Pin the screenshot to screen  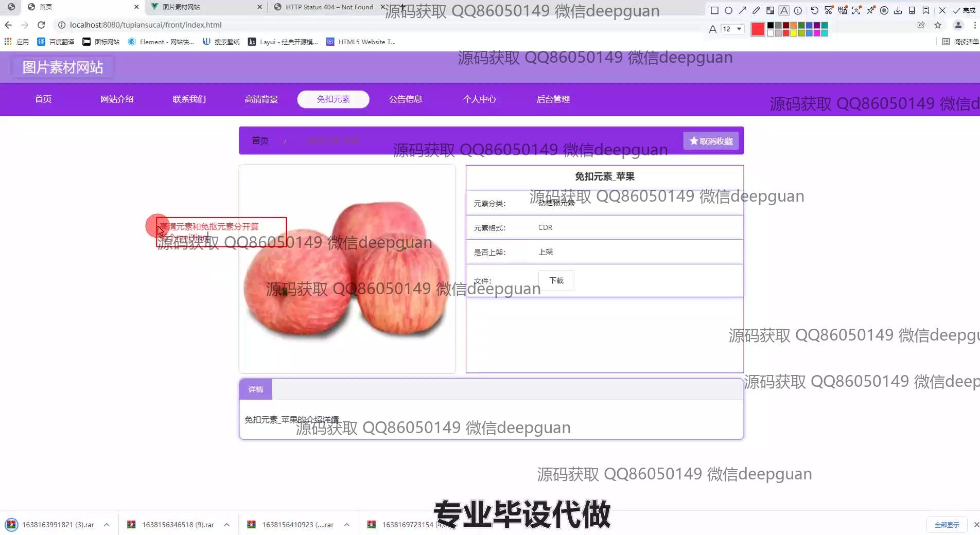(x=870, y=10)
